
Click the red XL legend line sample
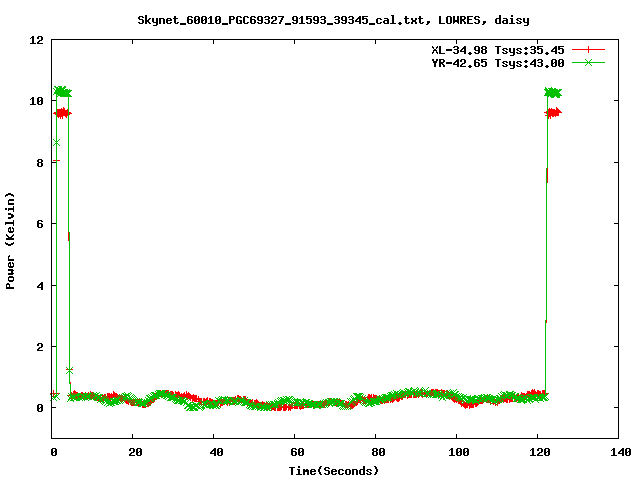point(588,50)
